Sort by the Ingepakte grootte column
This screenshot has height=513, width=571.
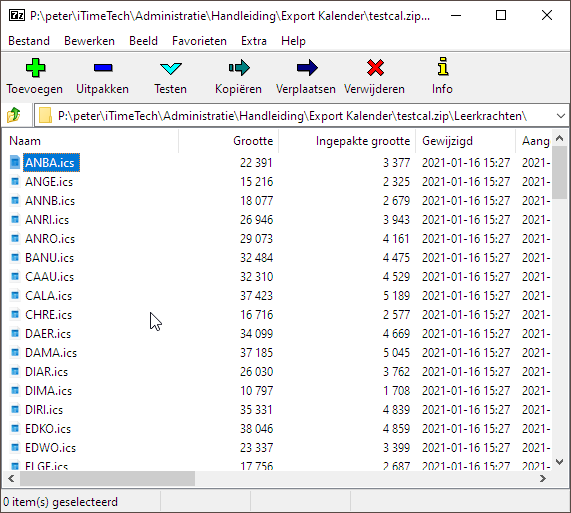[347, 141]
